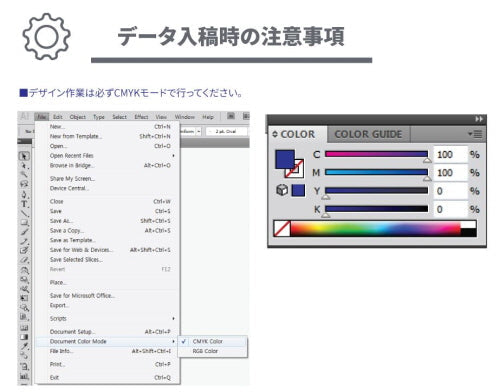This screenshot has height=392, width=500.
Task: Select the Magic Wand tool
Action: pos(24,174)
